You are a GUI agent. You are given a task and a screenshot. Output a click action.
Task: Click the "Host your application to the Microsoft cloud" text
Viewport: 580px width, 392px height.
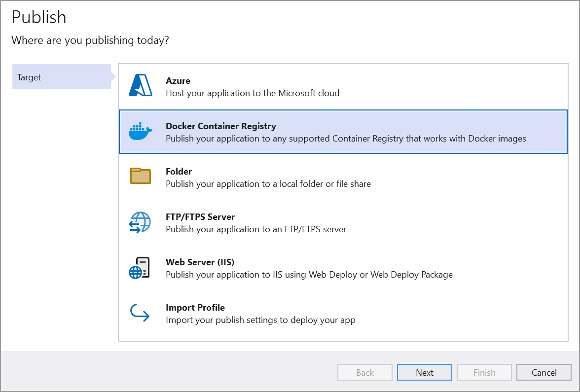coord(252,93)
